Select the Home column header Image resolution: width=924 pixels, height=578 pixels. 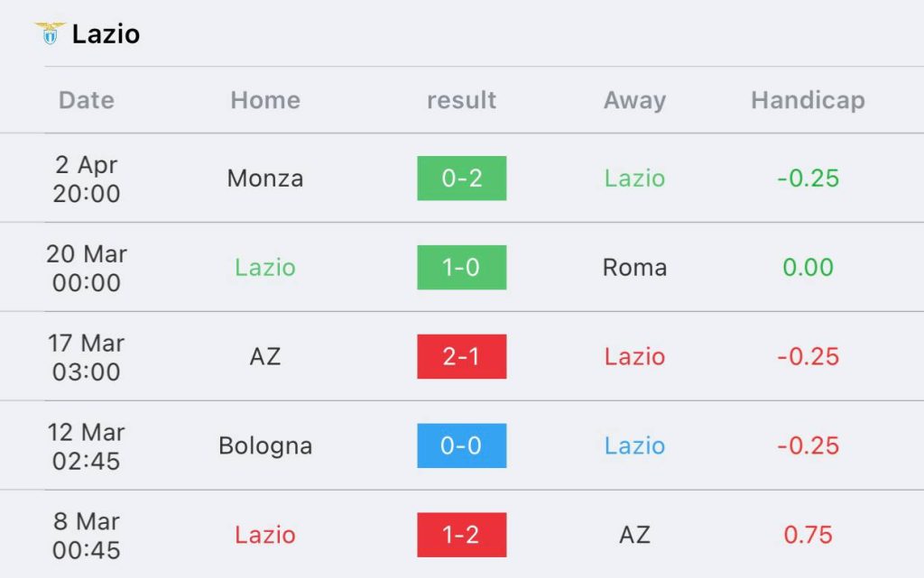click(x=264, y=100)
